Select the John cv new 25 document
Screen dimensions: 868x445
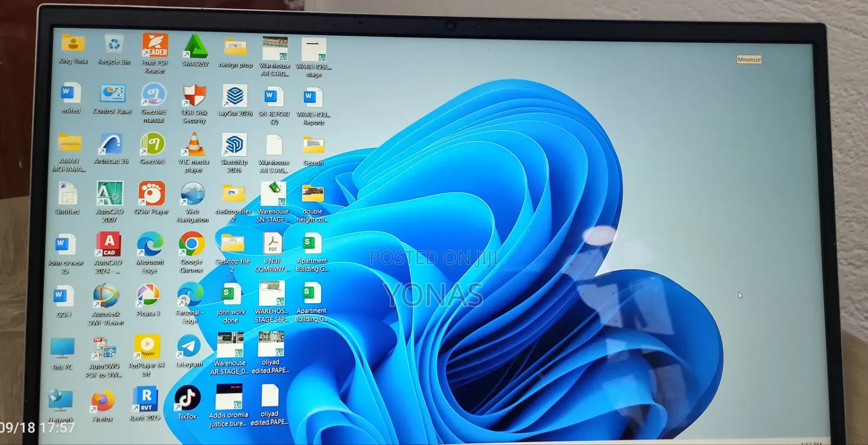(66, 254)
